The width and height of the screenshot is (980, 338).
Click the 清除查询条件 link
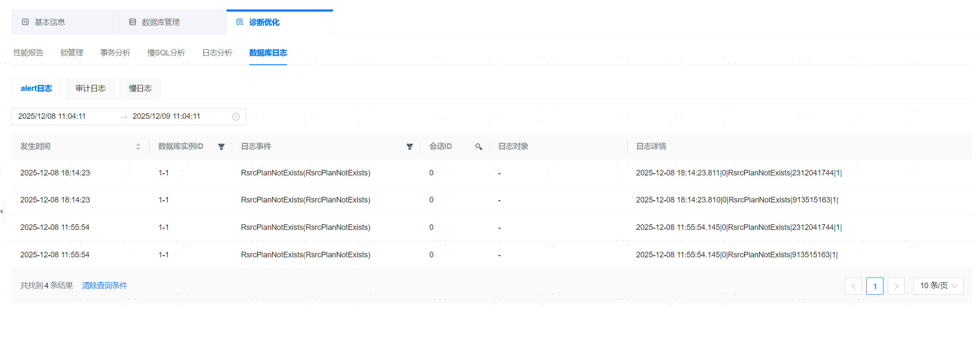104,286
